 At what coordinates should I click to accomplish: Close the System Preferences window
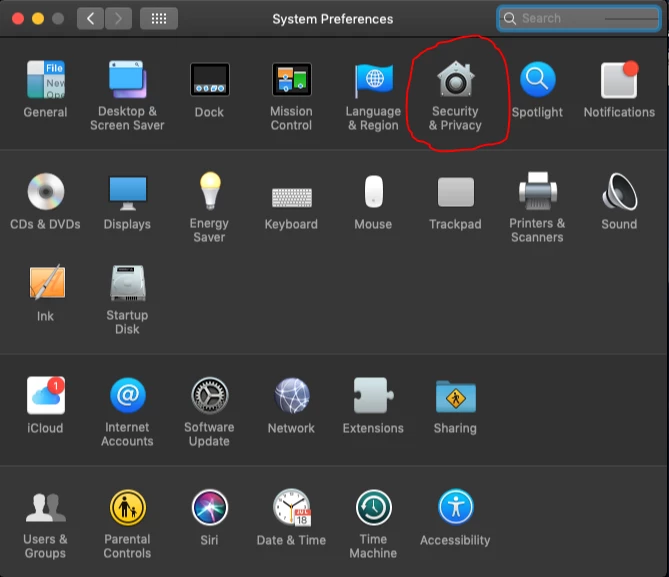point(18,18)
